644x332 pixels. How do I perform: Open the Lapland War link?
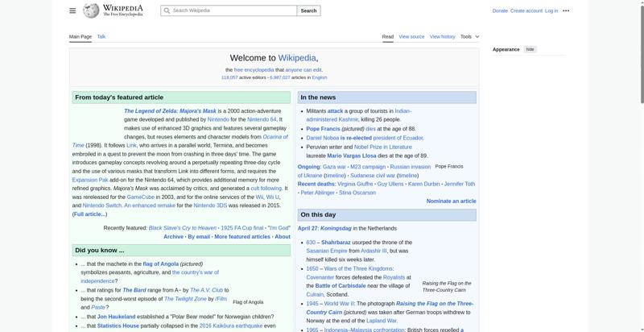click(x=382, y=321)
